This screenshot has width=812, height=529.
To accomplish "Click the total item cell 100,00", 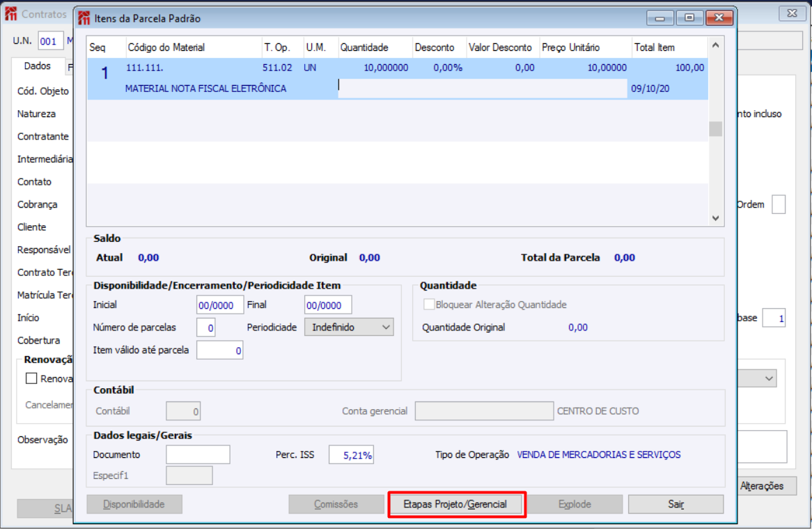I will click(x=690, y=68).
